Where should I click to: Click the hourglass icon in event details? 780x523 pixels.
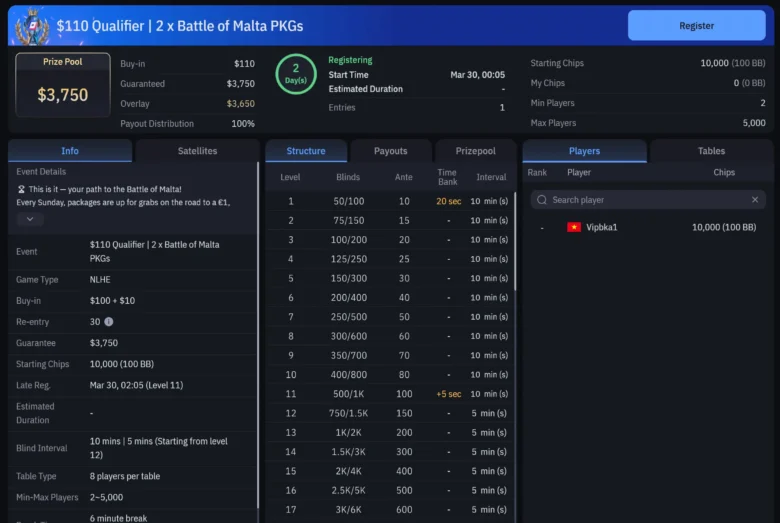(x=21, y=189)
